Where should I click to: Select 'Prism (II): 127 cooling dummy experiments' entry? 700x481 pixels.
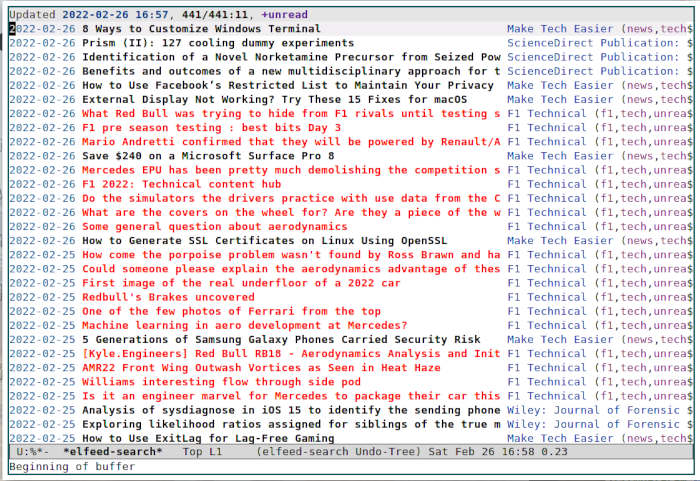pyautogui.click(x=218, y=43)
